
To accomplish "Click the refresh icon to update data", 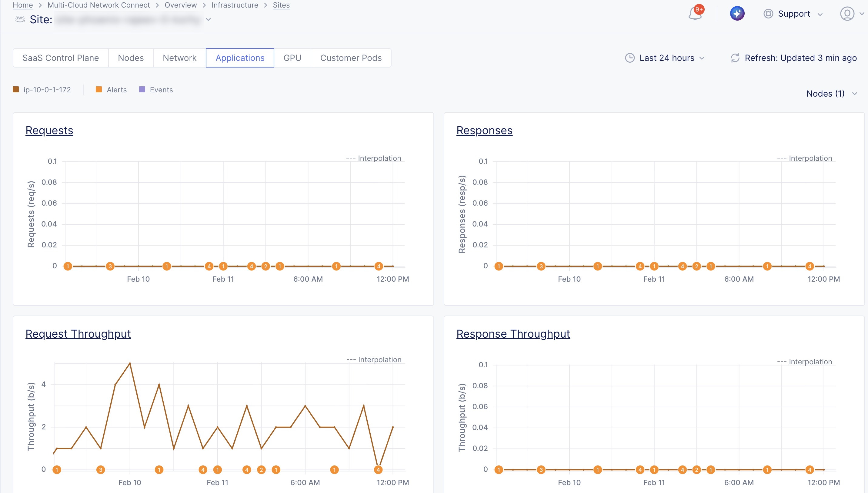I will (x=735, y=58).
